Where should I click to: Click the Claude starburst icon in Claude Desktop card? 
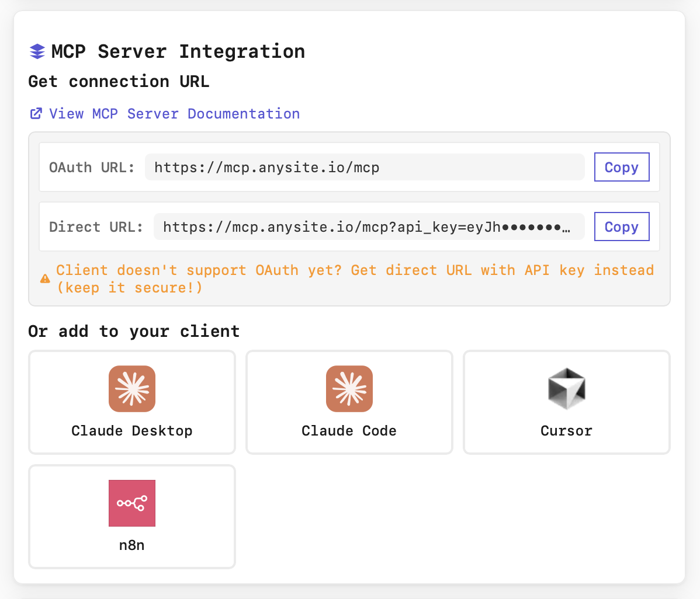pos(131,388)
